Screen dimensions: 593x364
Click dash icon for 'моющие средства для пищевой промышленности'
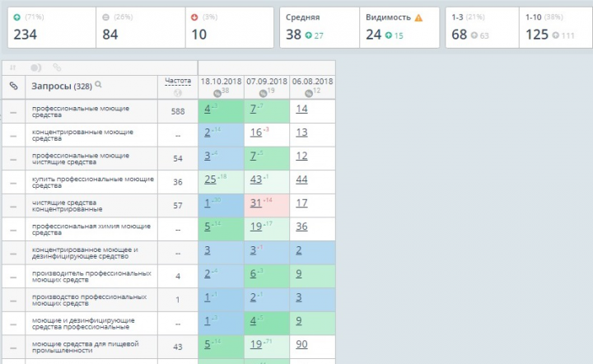[13, 348]
